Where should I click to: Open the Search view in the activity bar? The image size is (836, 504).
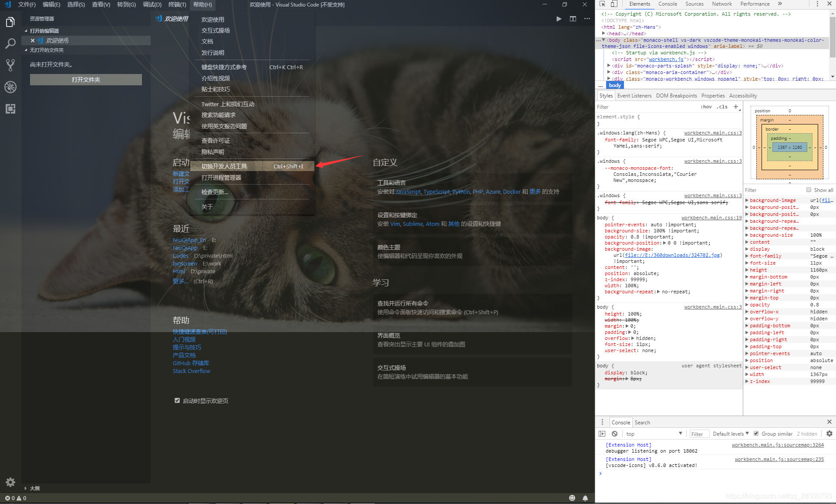[x=10, y=44]
